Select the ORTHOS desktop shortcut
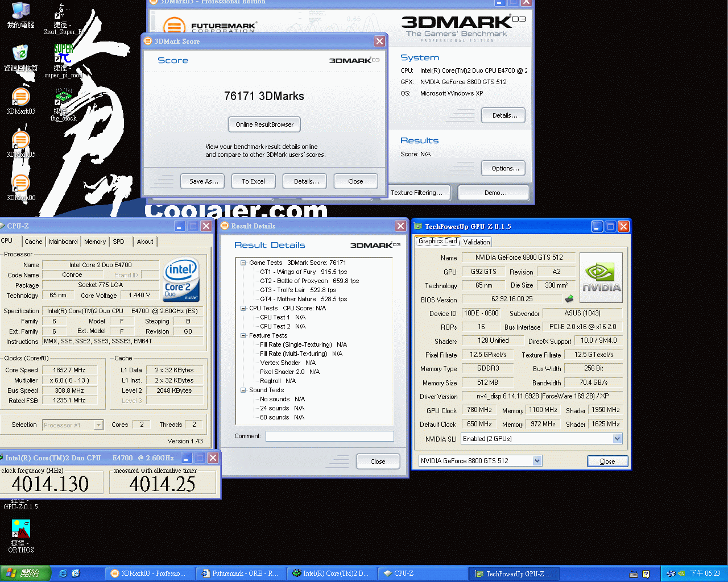The width and height of the screenshot is (728, 582). [21, 536]
